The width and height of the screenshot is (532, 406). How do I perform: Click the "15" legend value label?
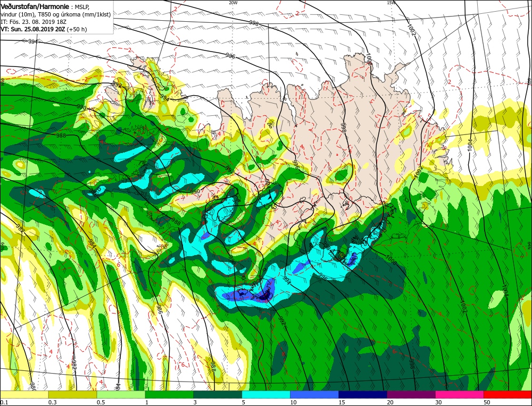tap(342, 402)
